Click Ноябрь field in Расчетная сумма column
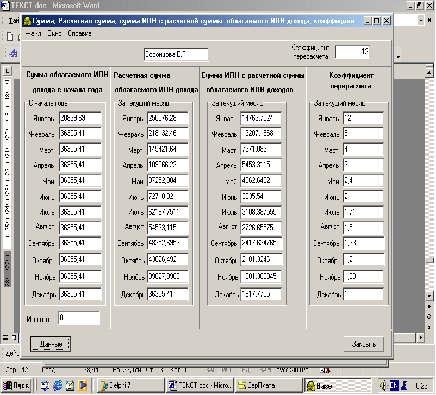Screen dimensions: 436x395 click(x=168, y=277)
